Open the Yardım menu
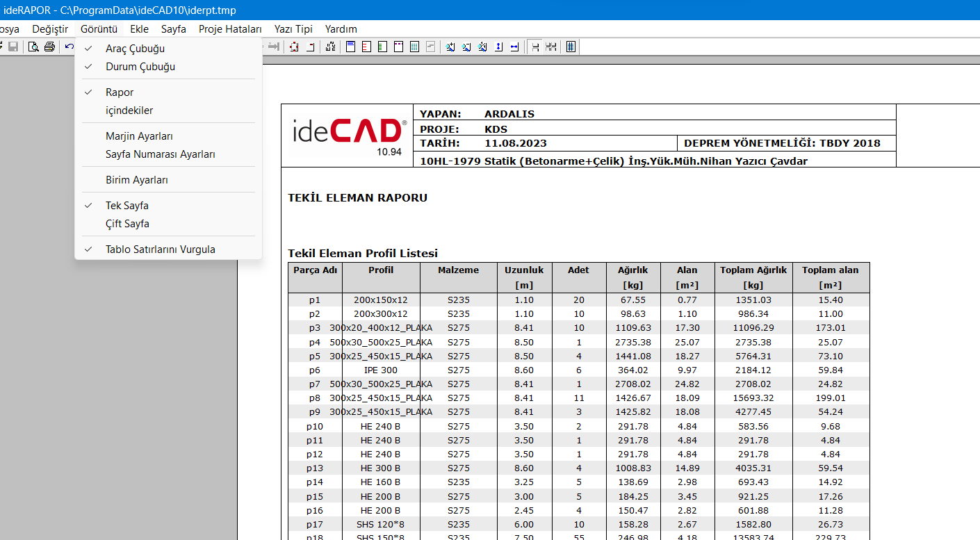Screen dimensions: 980x540 pyautogui.click(x=341, y=29)
